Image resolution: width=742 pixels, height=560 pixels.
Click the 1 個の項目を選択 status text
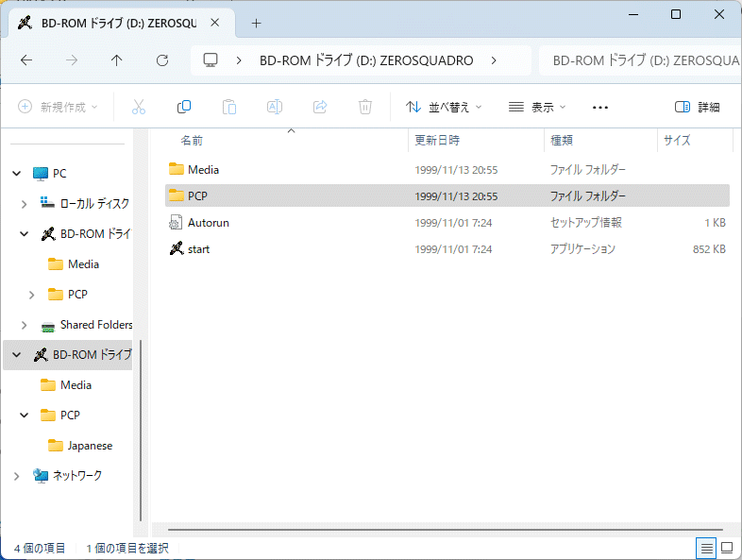click(127, 548)
